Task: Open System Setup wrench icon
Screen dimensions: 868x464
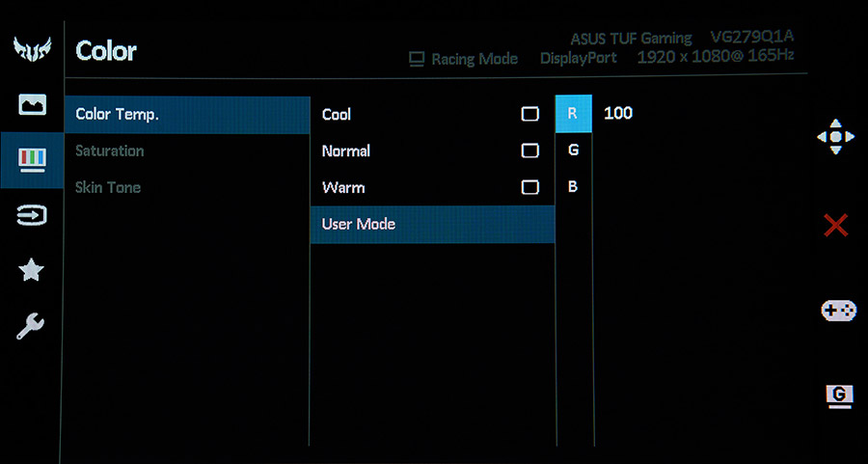Action: tap(32, 327)
